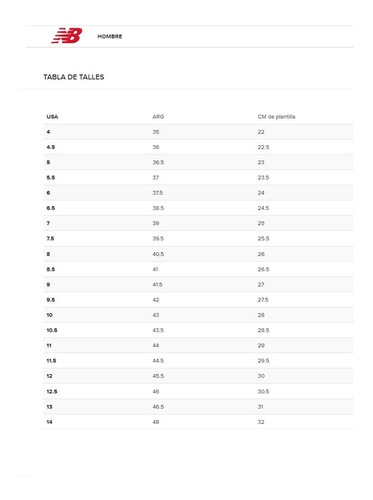Click the New Balance logo
The image size is (373, 500).
coord(67,36)
